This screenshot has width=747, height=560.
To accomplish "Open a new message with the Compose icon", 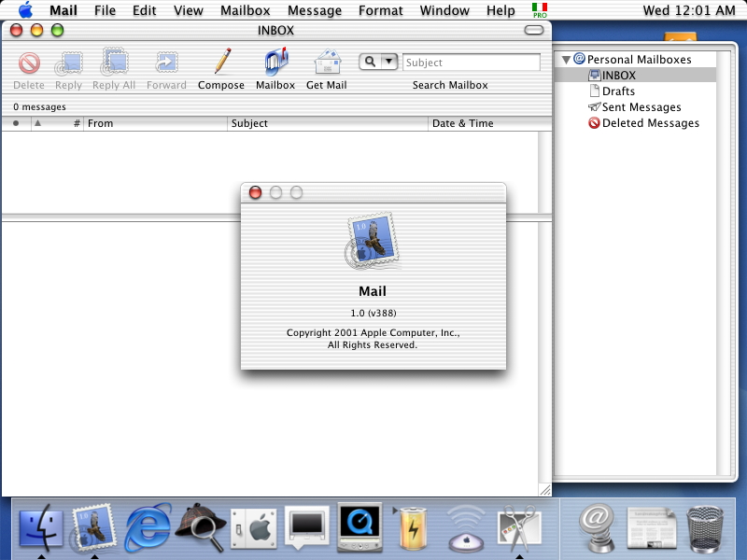I will point(221,63).
